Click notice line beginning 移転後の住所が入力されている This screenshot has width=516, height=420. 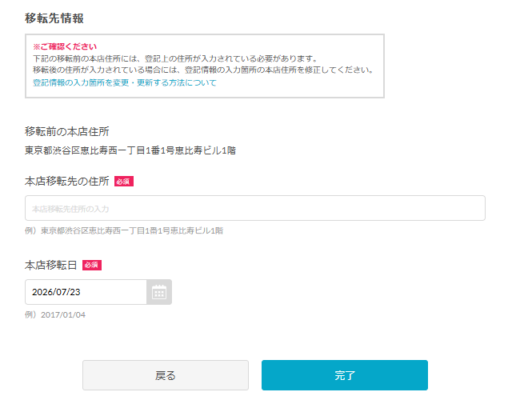203,70
